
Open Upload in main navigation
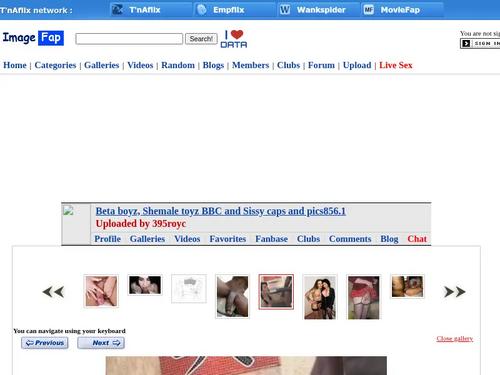357,65
